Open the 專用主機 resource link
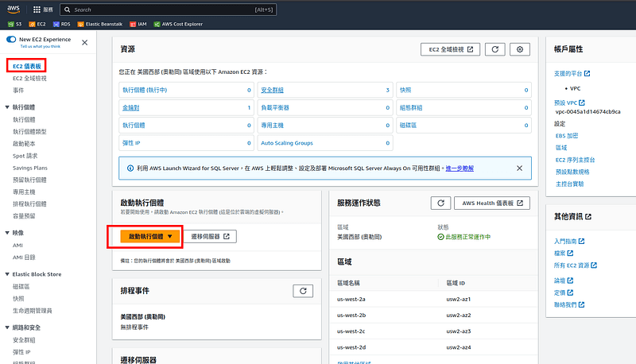Image resolution: width=636 pixels, height=364 pixels. point(272,126)
